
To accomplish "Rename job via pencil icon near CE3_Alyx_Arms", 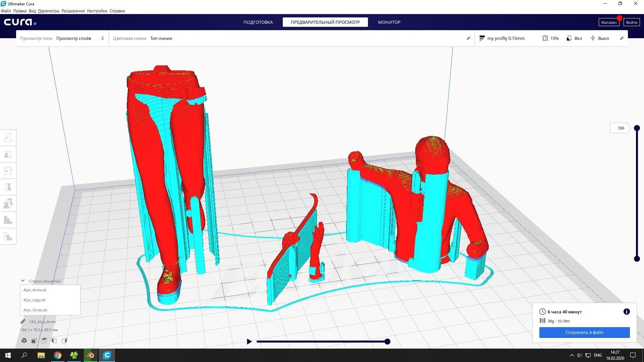I will click(23, 321).
